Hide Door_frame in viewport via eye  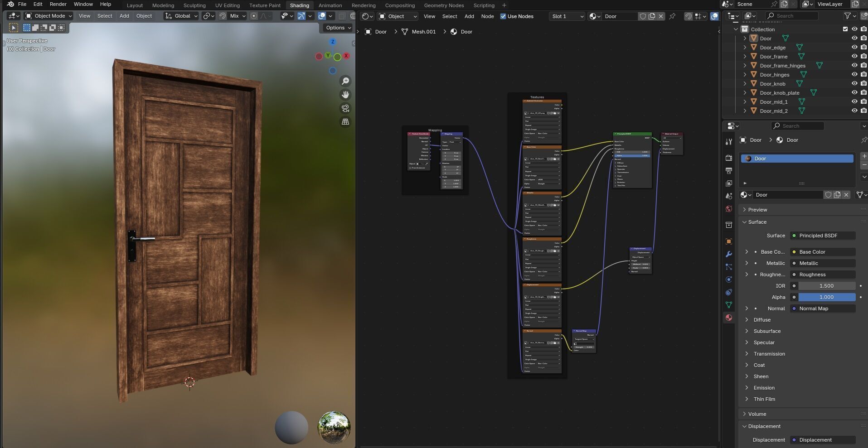click(x=854, y=57)
